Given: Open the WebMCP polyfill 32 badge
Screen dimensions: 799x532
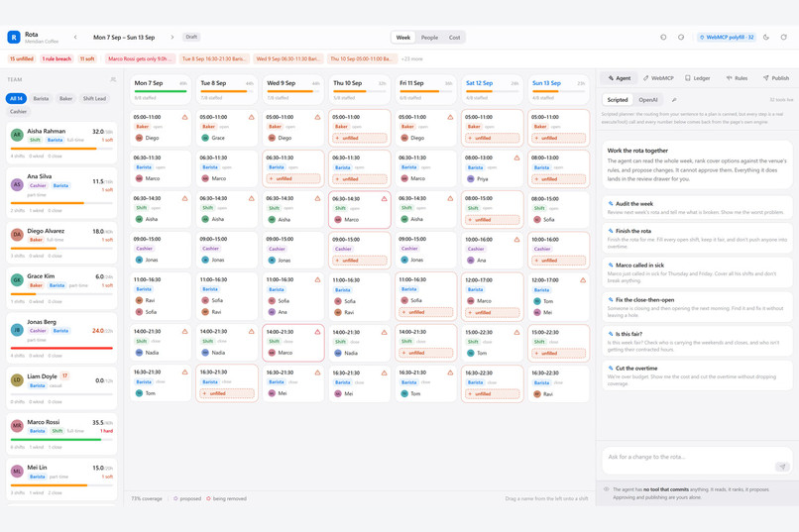Looking at the screenshot, I should (726, 38).
